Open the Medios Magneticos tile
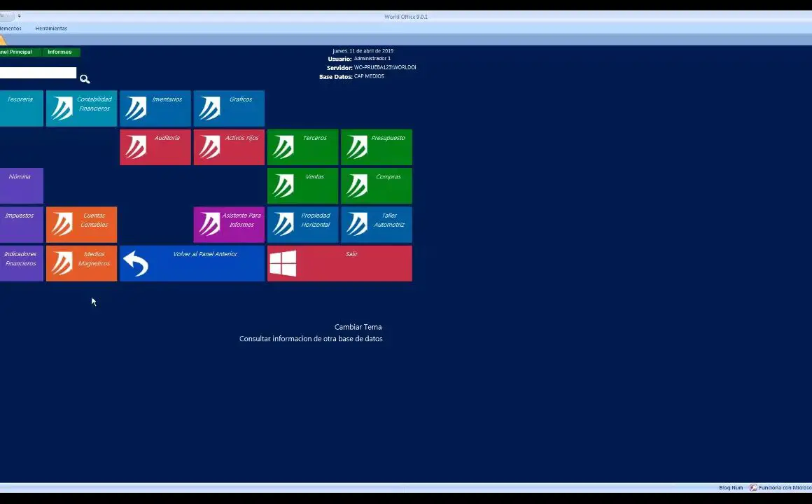 (x=81, y=263)
